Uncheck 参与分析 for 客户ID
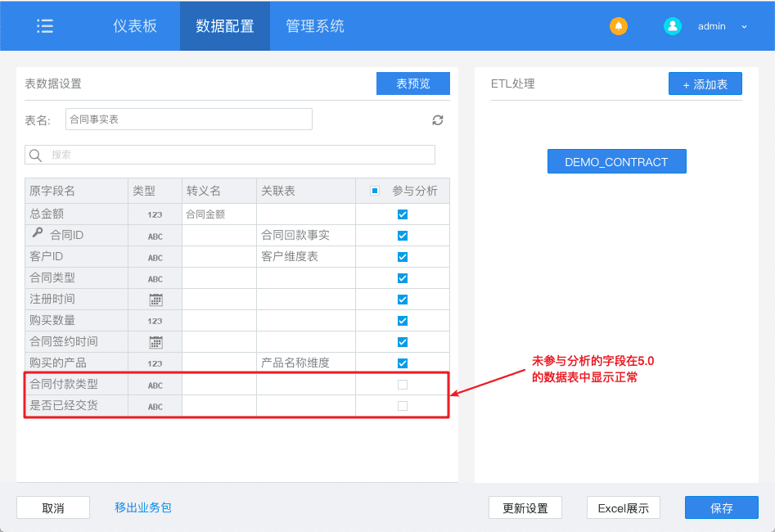This screenshot has height=532, width=775. (x=403, y=257)
